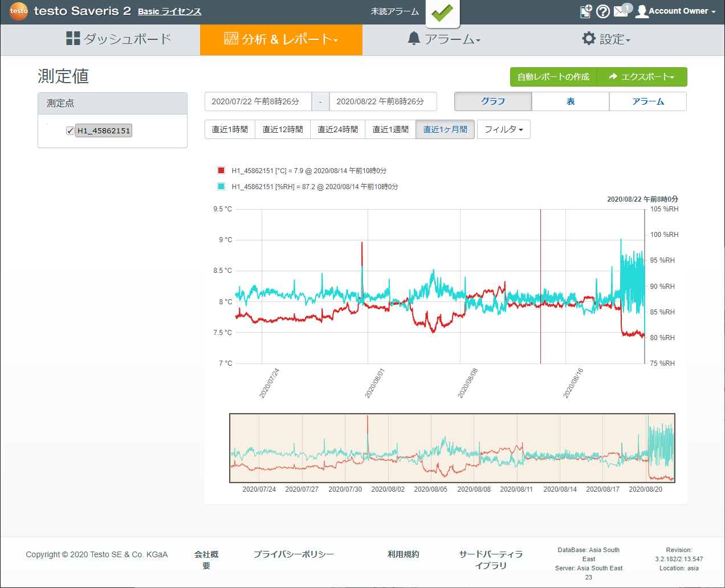Open the フィルタ dropdown
This screenshot has width=725, height=588.
click(504, 129)
